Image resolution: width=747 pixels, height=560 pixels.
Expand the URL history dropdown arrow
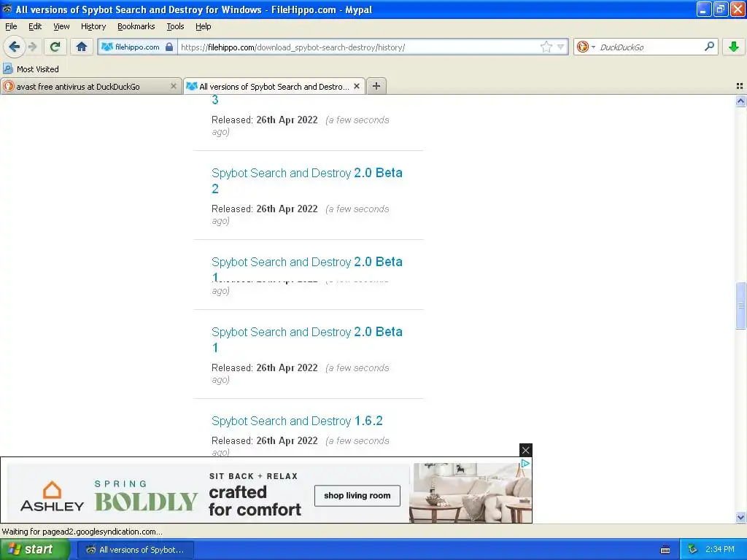click(x=561, y=47)
